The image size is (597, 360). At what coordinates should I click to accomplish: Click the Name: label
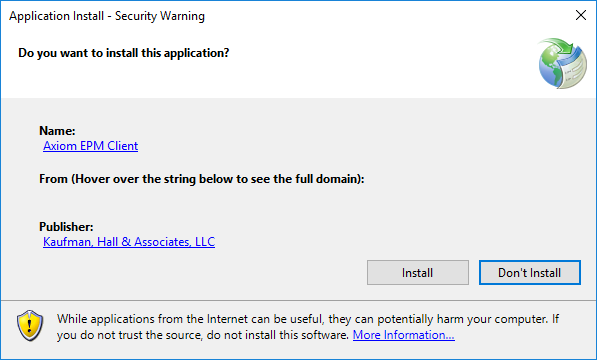click(x=57, y=131)
